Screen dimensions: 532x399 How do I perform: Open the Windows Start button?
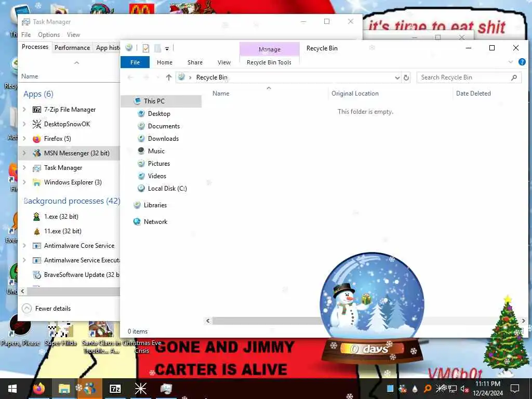[x=12, y=389]
